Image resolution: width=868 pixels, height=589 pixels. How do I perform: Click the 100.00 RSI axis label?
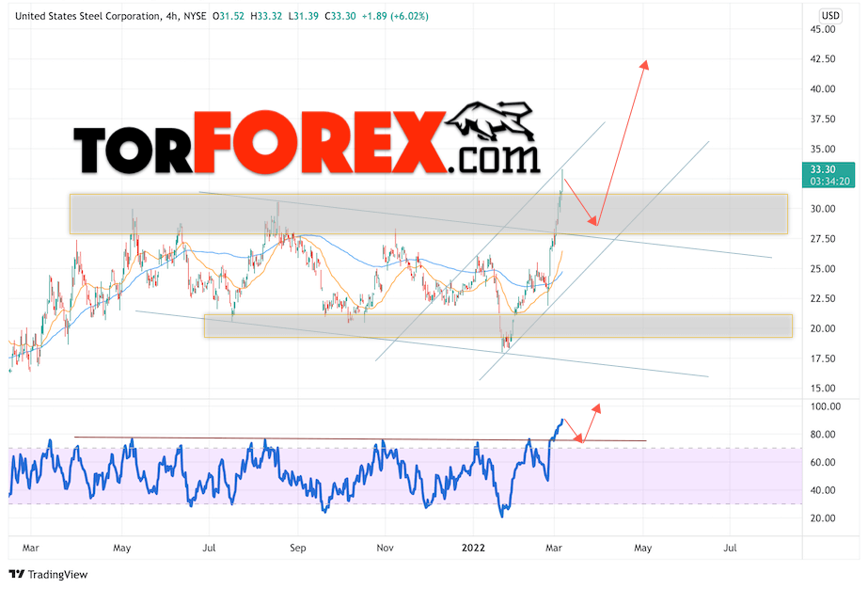(x=825, y=406)
